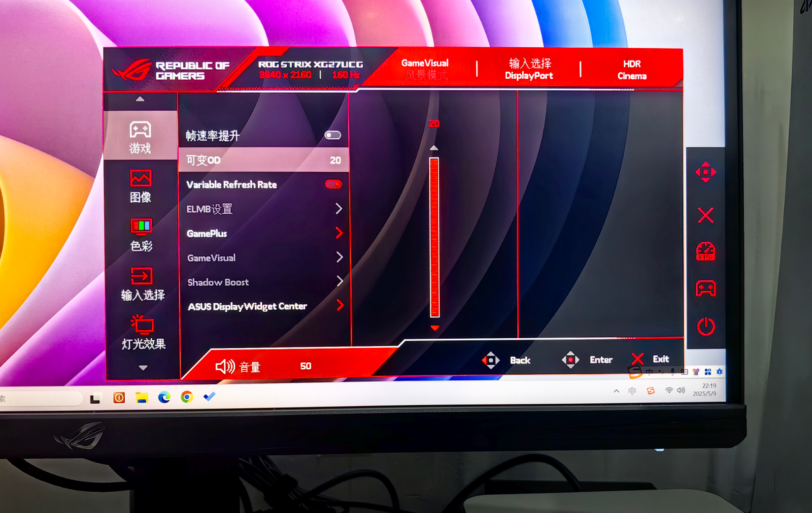Open the blue checkmark To Do app in taskbar
The width and height of the screenshot is (812, 513).
click(x=209, y=396)
